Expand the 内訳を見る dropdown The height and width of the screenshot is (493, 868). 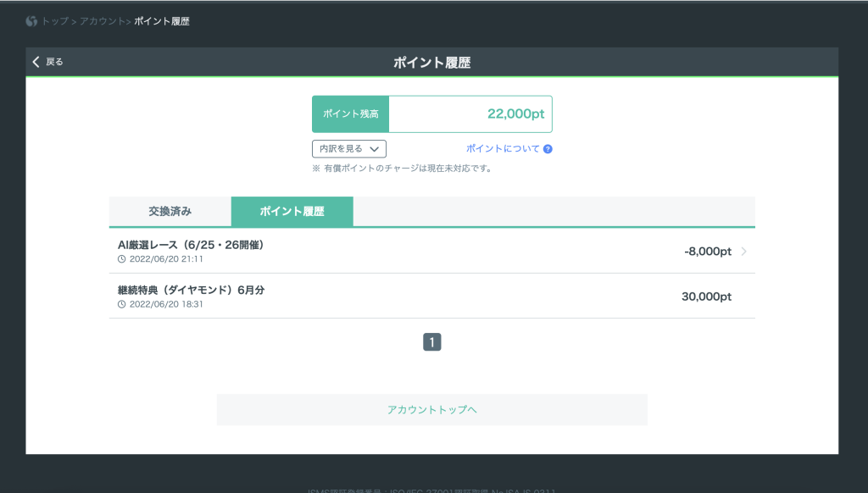click(x=349, y=149)
